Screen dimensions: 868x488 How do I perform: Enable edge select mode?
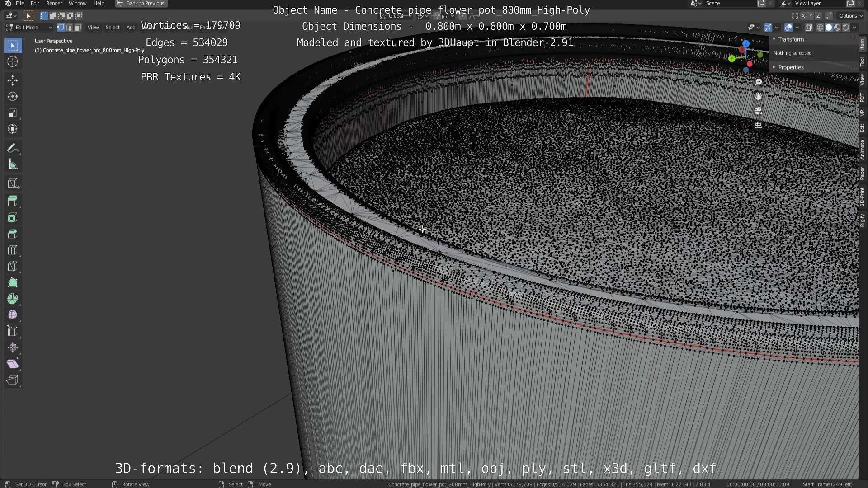coord(69,28)
